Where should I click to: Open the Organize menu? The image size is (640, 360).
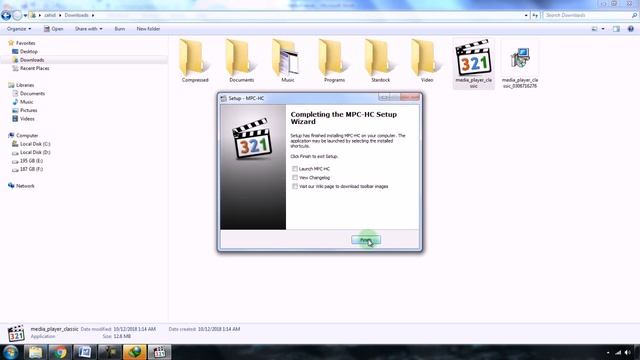(x=19, y=29)
